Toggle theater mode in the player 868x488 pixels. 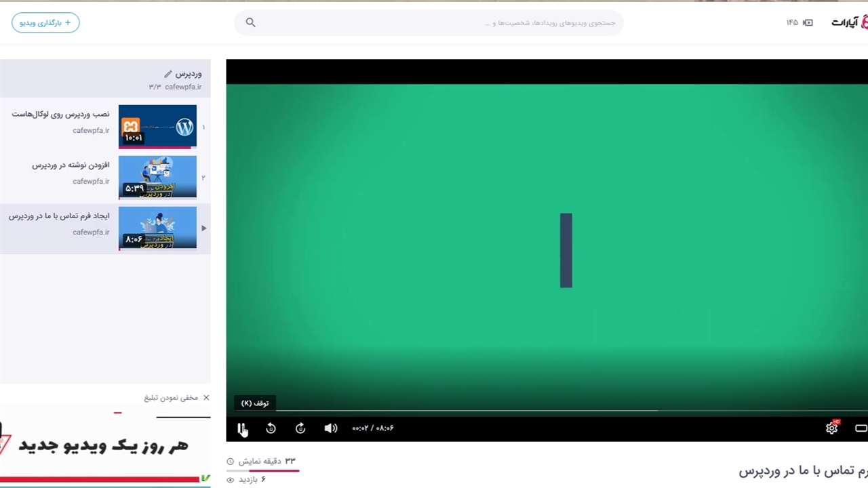click(x=861, y=428)
